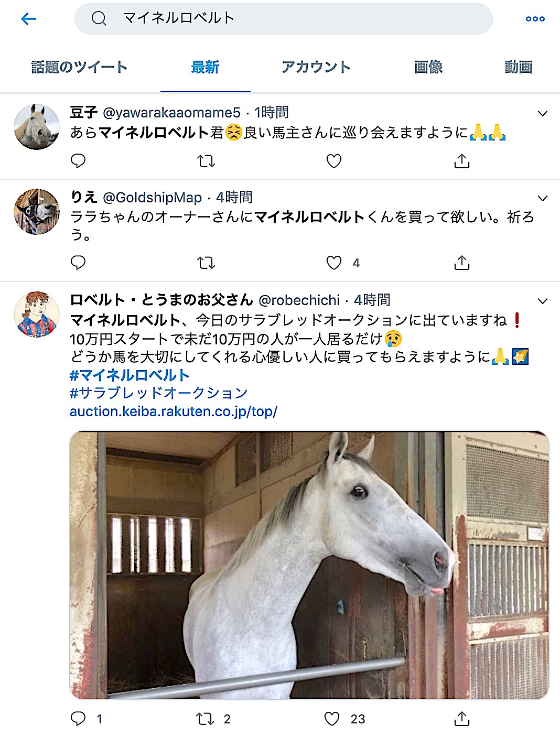Like 豆子's tweet about マイネルロベルト
The image size is (560, 737).
(x=334, y=161)
